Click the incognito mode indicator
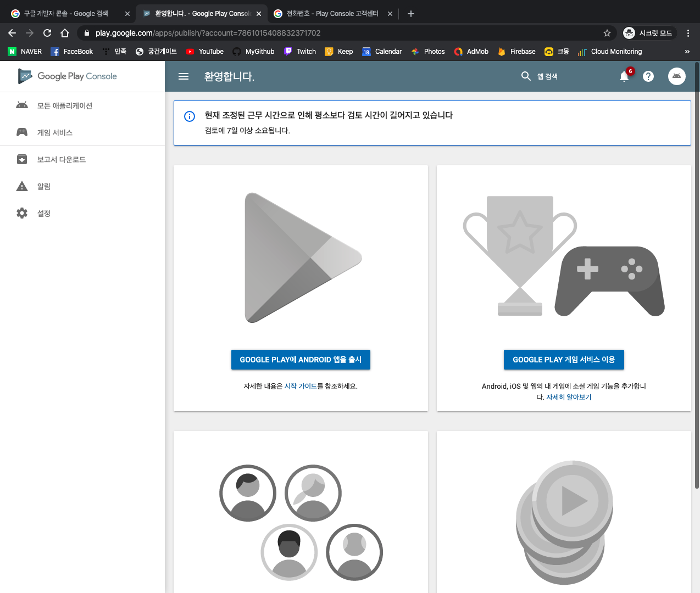Screen dimensions: 700x593 [648, 33]
